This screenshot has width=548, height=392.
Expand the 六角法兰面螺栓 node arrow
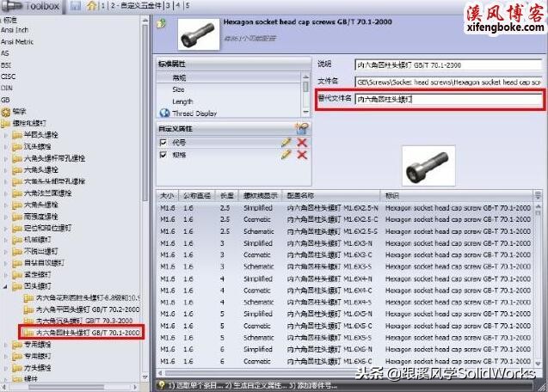[5, 193]
